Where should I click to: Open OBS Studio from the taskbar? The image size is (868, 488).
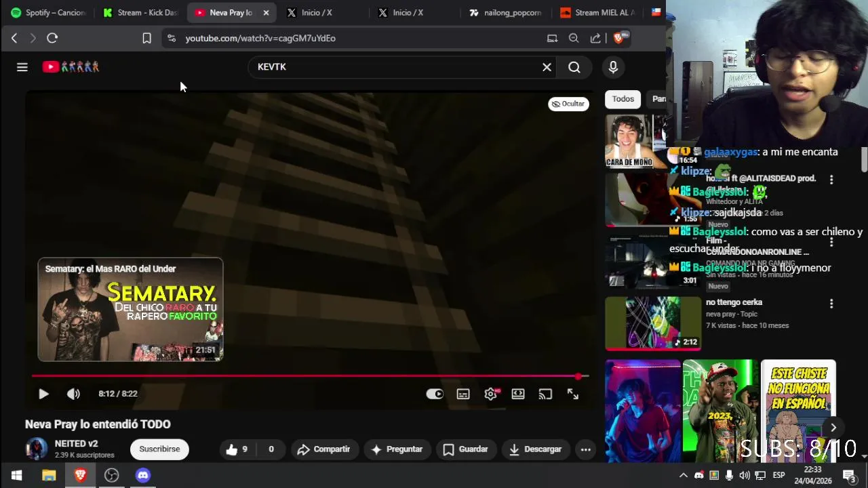pos(112,475)
